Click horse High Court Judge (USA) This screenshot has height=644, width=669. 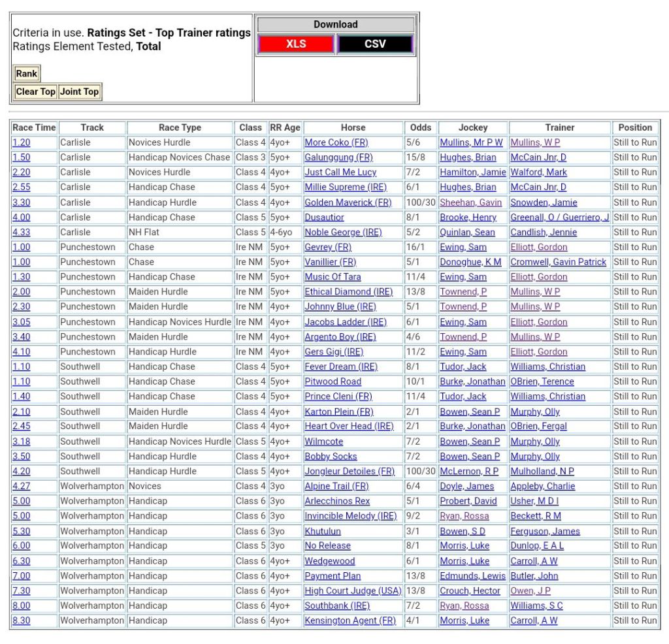click(353, 590)
